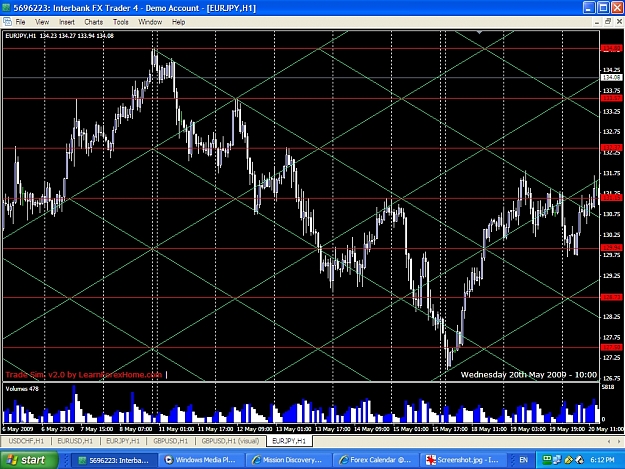Screen dimensions: 625x469
Task: Click the red 129.94 level label
Action: [611, 248]
